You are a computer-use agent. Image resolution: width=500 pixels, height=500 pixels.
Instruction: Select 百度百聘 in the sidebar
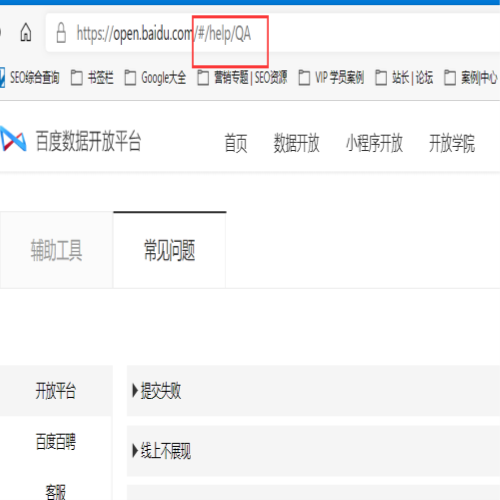click(x=56, y=441)
